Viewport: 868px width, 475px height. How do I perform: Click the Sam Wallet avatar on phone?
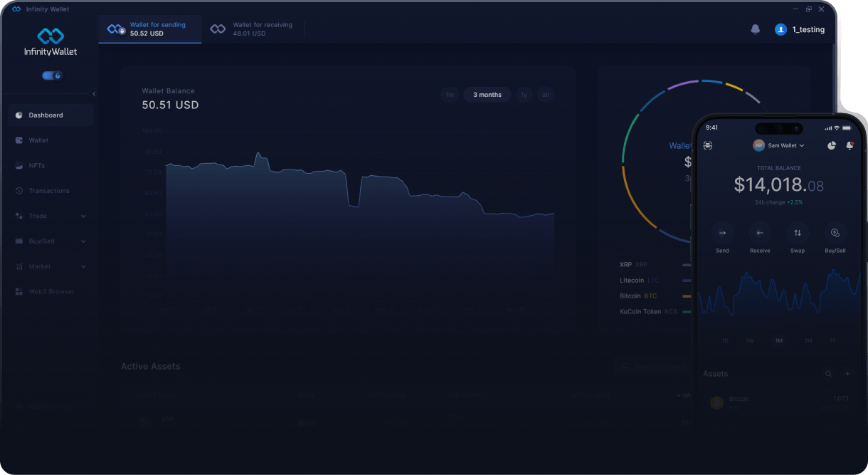coord(759,145)
